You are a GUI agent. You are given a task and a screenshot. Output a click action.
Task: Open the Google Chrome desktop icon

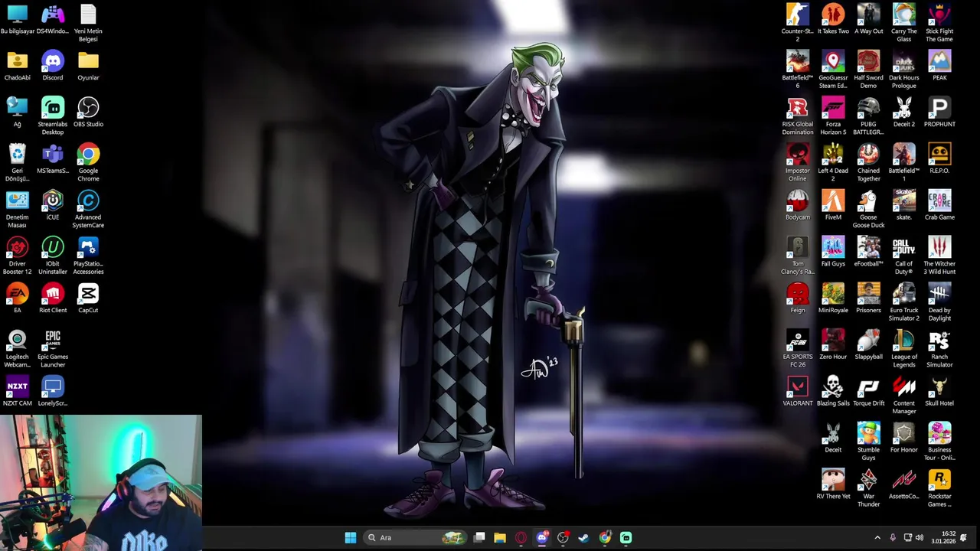[x=88, y=155]
